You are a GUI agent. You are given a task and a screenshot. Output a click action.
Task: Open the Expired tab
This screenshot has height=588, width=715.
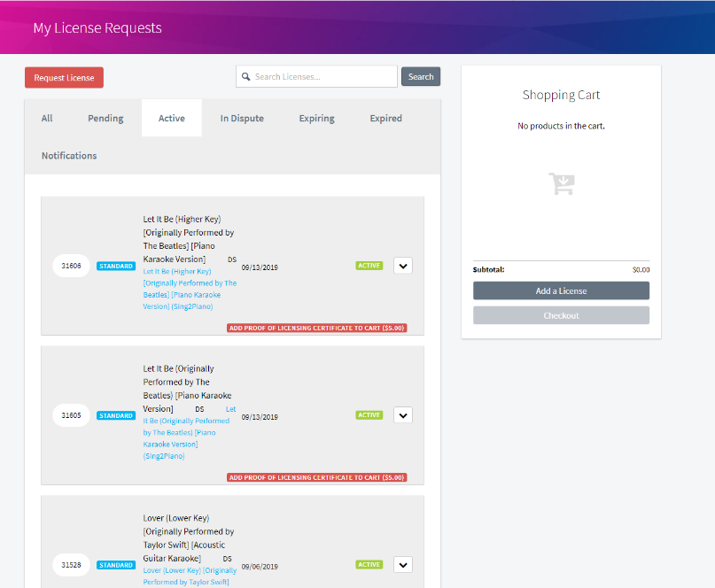pos(385,118)
